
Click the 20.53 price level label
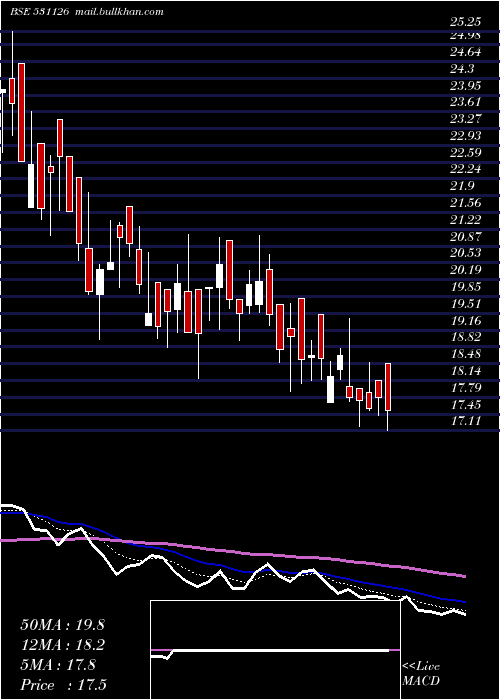467,253
